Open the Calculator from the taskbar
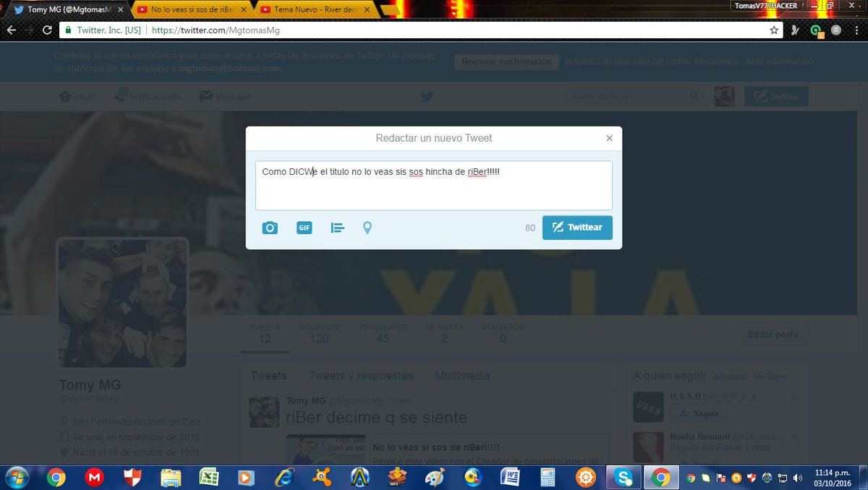The height and width of the screenshot is (490, 868). pyautogui.click(x=548, y=477)
